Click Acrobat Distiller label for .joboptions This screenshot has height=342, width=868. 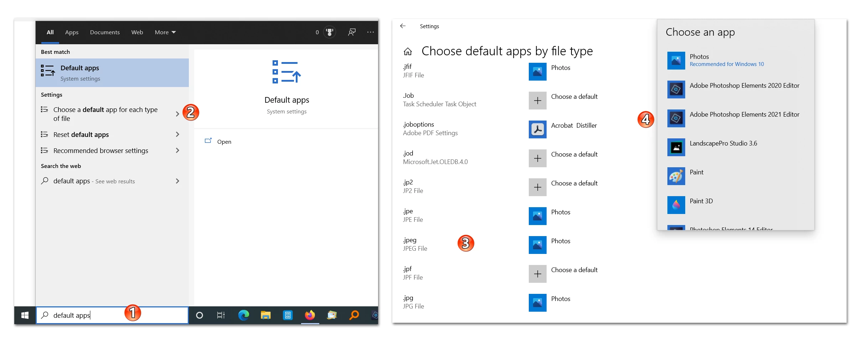click(574, 126)
